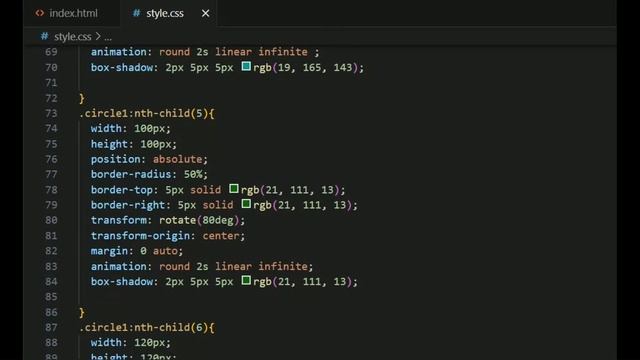Click the style.css breadcrumb item
The height and width of the screenshot is (360, 640).
coord(73,37)
